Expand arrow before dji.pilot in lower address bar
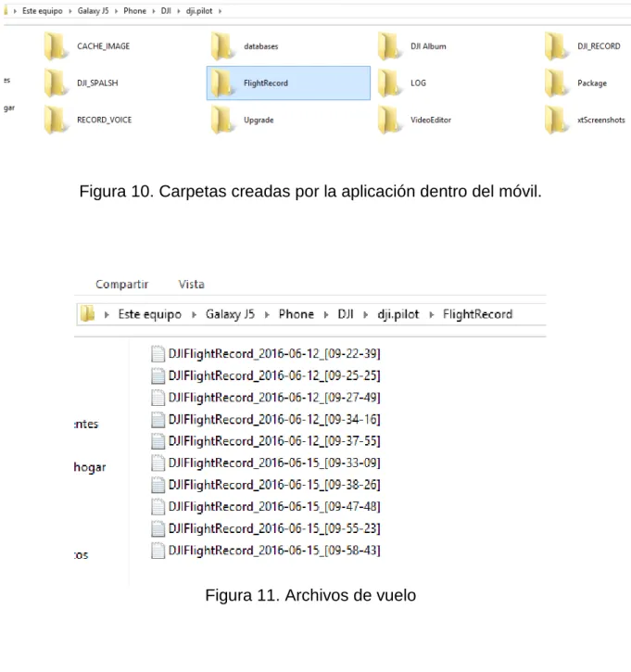The height and width of the screenshot is (672, 631). (365, 314)
